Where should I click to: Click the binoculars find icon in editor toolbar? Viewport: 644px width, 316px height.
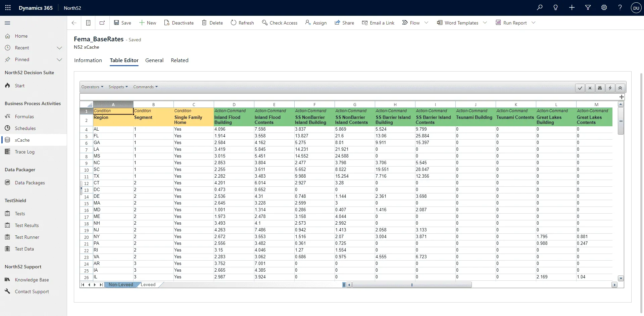[600, 88]
